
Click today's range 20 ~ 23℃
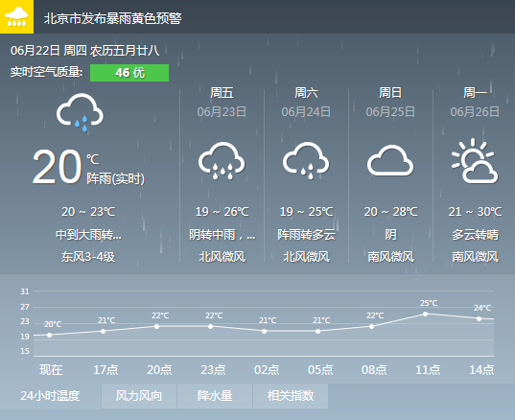[x=88, y=212]
